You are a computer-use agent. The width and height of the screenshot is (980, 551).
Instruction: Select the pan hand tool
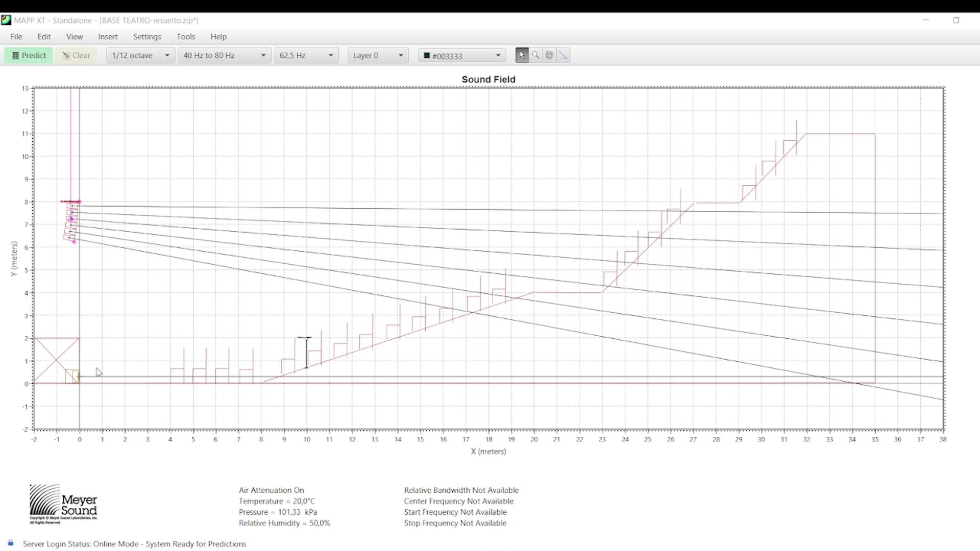pyautogui.click(x=549, y=55)
